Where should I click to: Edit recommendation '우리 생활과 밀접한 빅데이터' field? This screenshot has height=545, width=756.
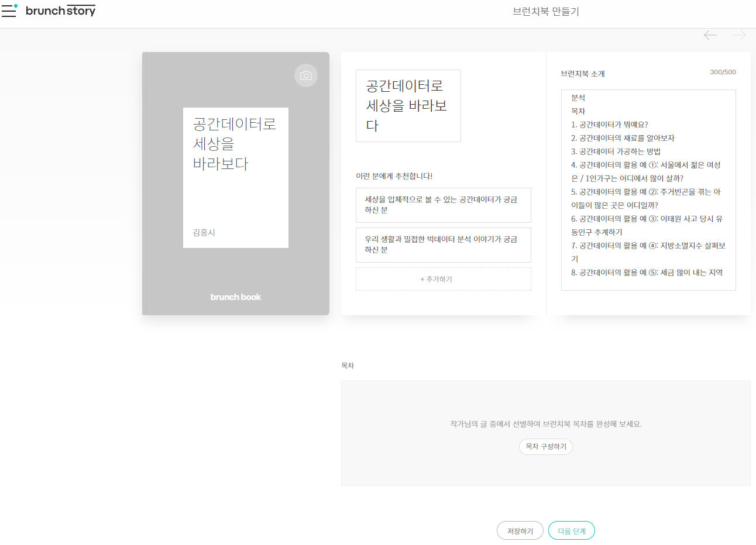(x=444, y=244)
